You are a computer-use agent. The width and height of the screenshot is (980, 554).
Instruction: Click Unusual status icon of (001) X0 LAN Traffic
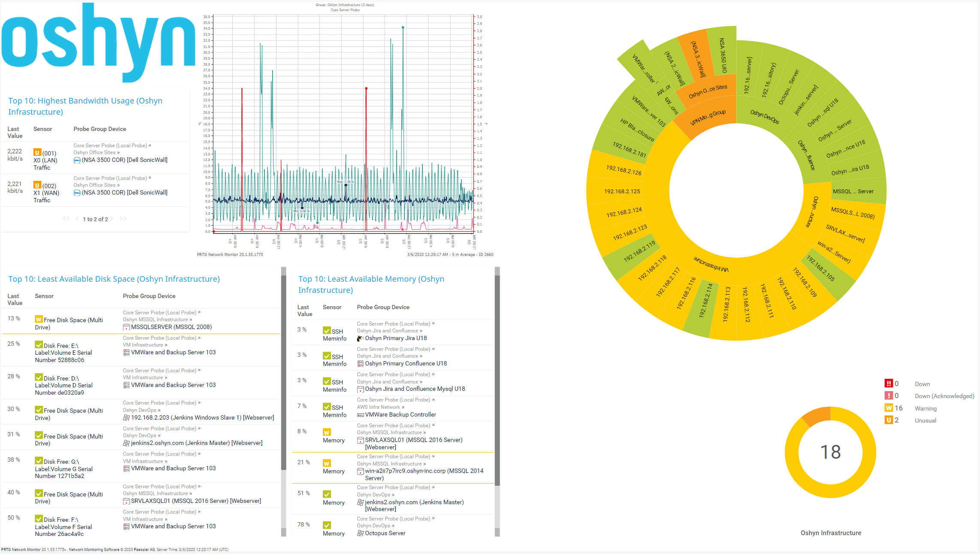coord(37,152)
